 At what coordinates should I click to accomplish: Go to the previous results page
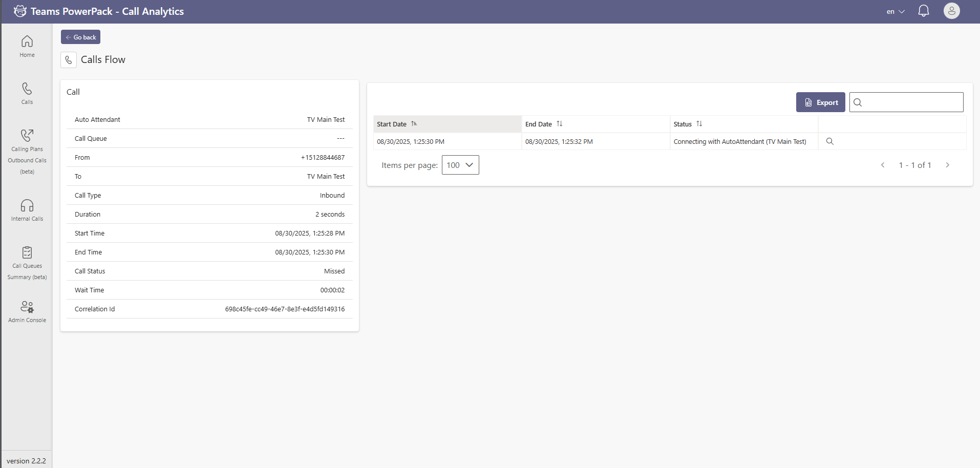click(x=882, y=165)
